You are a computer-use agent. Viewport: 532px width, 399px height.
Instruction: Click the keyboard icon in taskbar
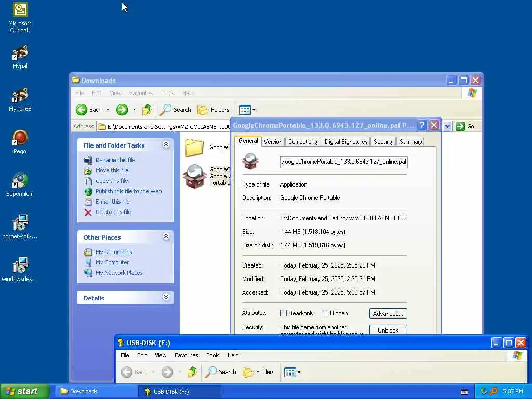pos(464,392)
